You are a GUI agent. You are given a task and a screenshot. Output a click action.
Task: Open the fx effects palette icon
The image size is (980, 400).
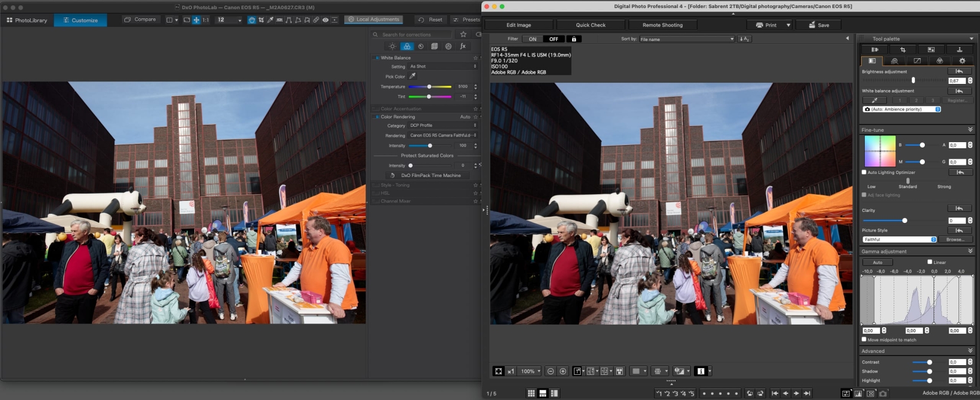point(463,47)
